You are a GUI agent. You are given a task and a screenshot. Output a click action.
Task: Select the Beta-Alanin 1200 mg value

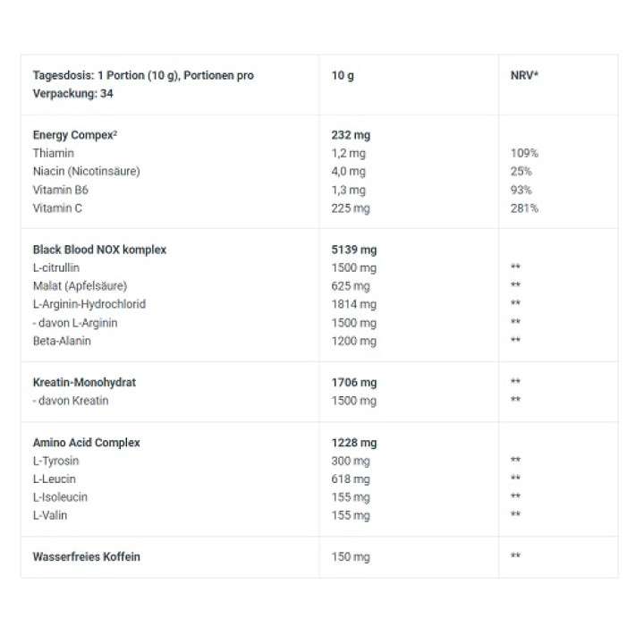pyautogui.click(x=353, y=341)
